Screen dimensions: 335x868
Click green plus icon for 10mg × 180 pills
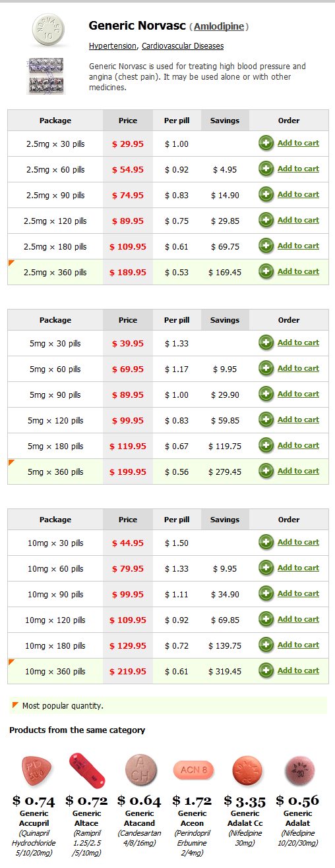click(266, 645)
